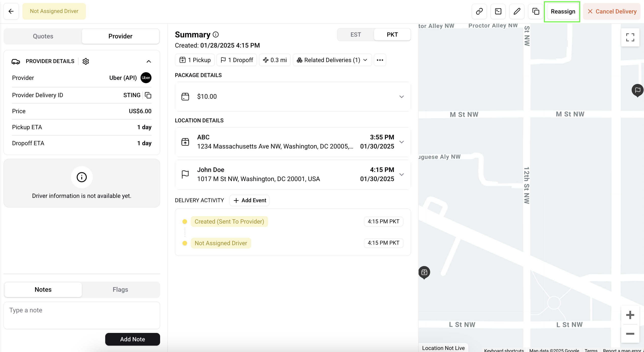
Task: Copy the Provider Delivery ID STING
Action: pos(148,95)
